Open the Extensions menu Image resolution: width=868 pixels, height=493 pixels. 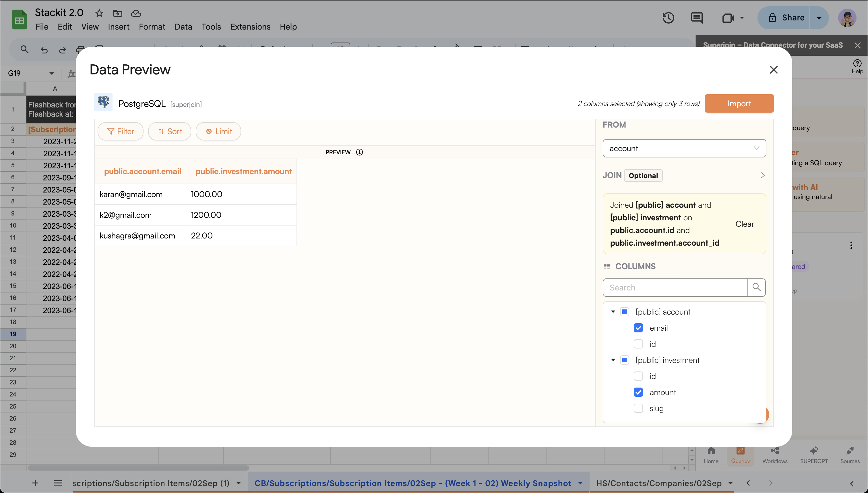click(x=250, y=27)
